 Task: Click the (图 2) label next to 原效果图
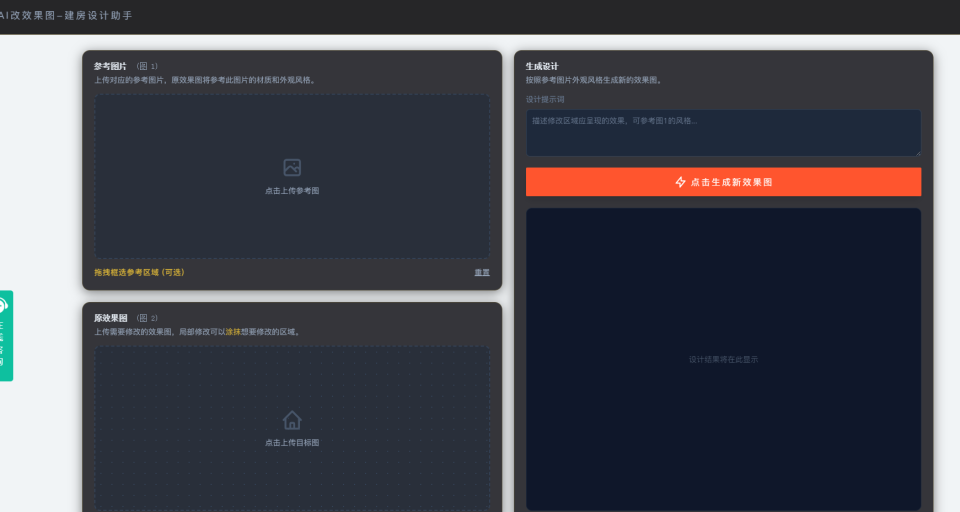147,318
